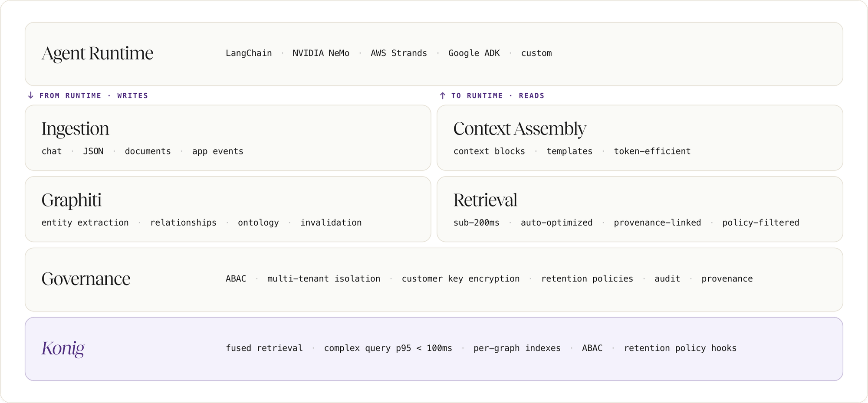Viewport: 868px width, 403px height.
Task: Select ontology under Graphiti
Action: pos(258,223)
